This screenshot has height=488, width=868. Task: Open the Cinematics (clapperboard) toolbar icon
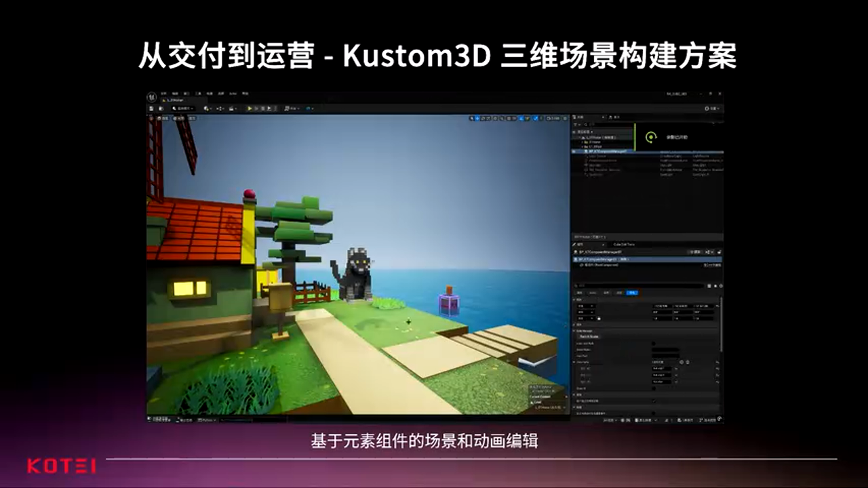(231, 108)
